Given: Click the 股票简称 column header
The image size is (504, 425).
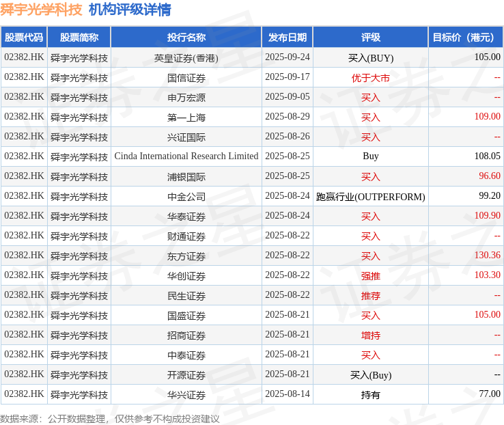Looking at the screenshot, I should 79,38.
